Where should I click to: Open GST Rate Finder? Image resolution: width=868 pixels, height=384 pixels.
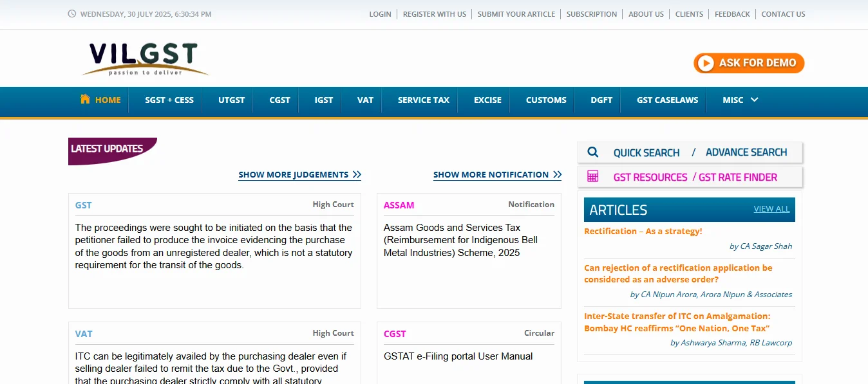click(737, 177)
